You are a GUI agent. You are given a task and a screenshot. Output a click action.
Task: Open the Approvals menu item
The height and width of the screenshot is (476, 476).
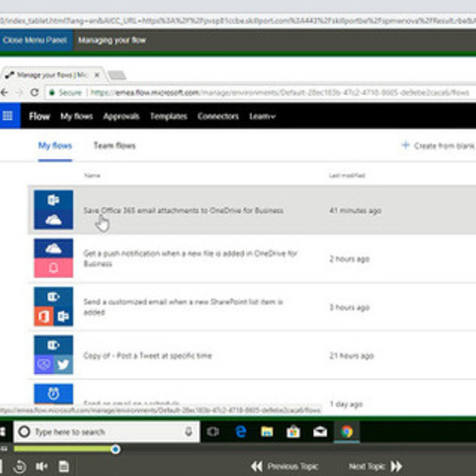[121, 116]
